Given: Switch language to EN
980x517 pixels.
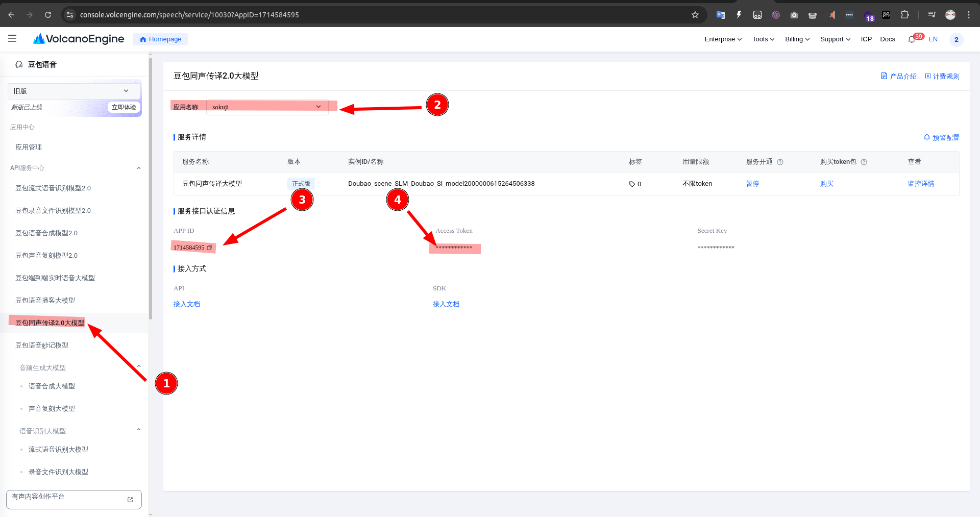Looking at the screenshot, I should [x=933, y=39].
